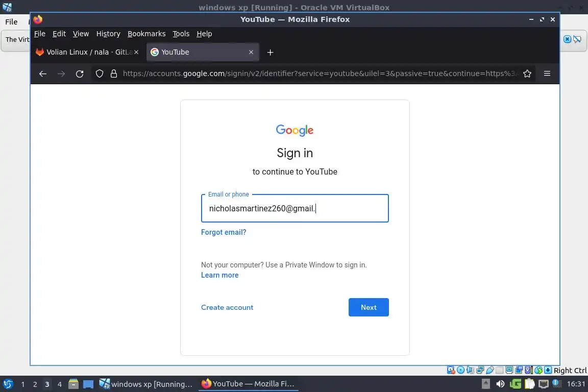Launch the file manager from the taskbar
The height and width of the screenshot is (392, 588).
pos(73,384)
